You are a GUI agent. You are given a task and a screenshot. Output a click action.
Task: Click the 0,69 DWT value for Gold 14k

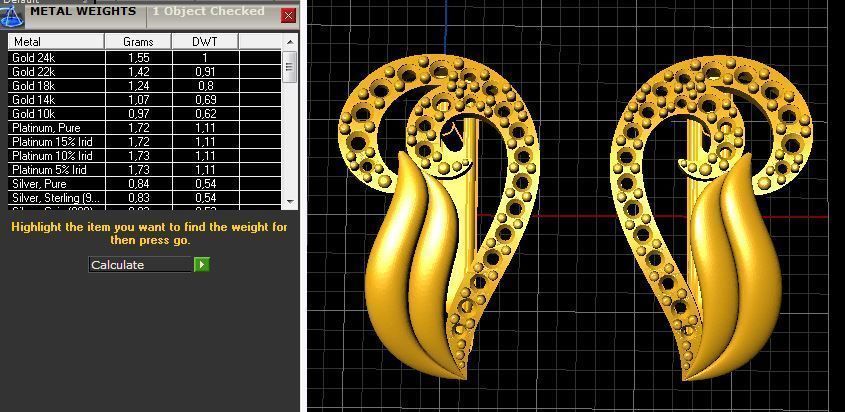coord(205,100)
